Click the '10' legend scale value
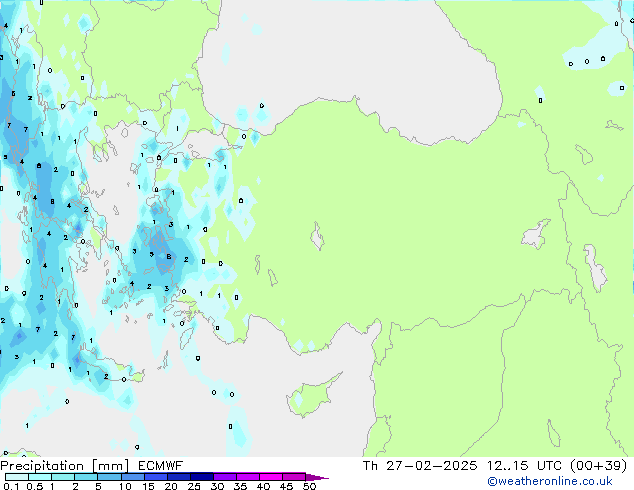The image size is (634, 490). point(125,486)
